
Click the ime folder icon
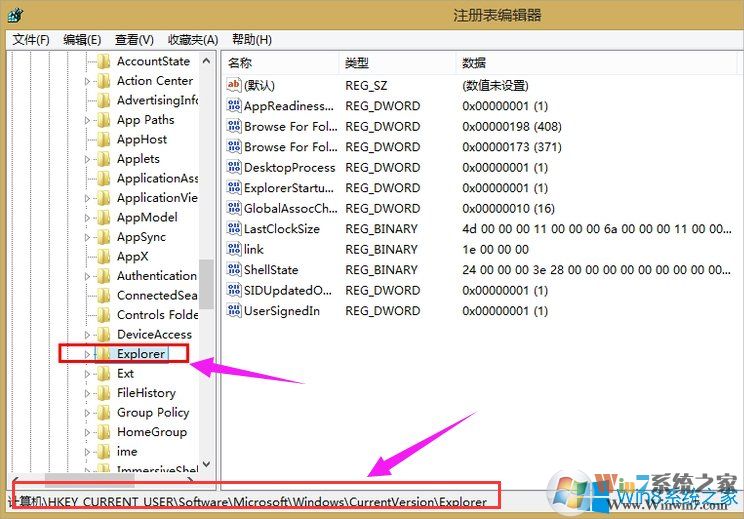coord(103,451)
